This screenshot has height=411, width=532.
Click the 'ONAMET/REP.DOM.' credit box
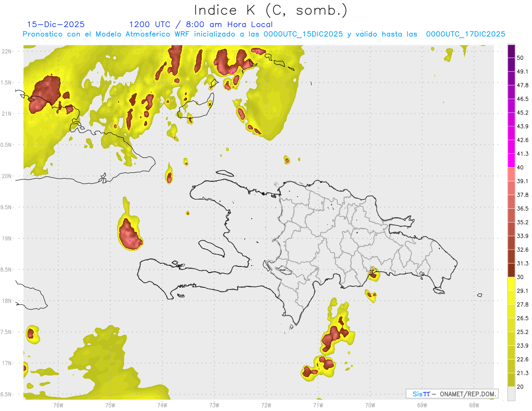tap(452, 394)
